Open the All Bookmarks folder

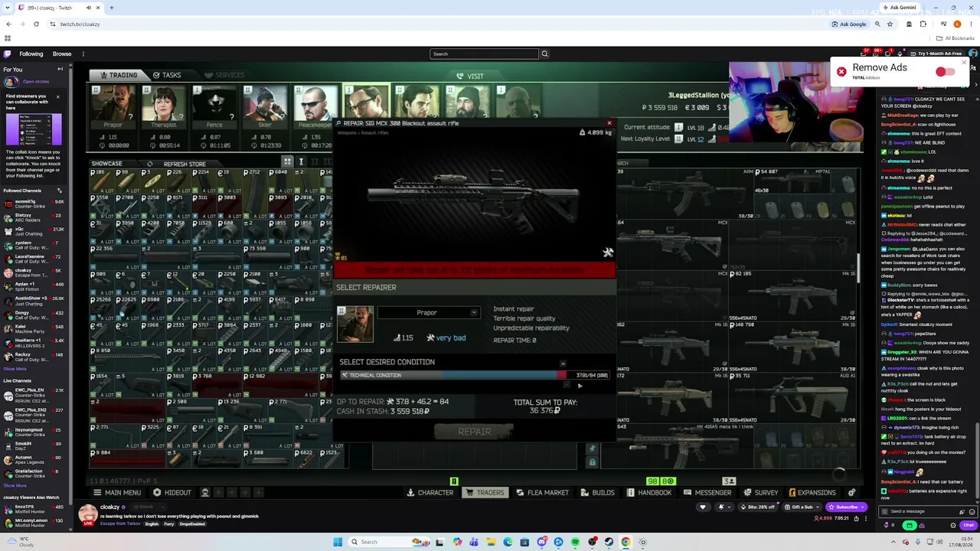coord(955,38)
